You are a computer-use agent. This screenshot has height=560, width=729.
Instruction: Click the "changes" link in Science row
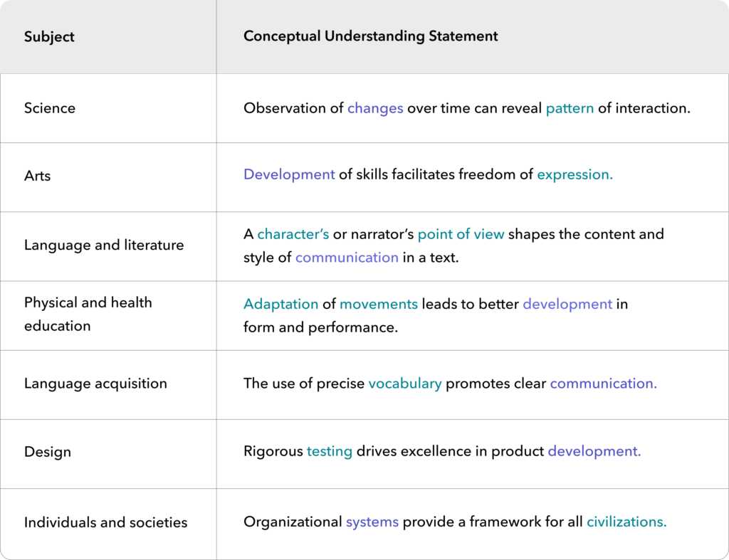coord(375,109)
